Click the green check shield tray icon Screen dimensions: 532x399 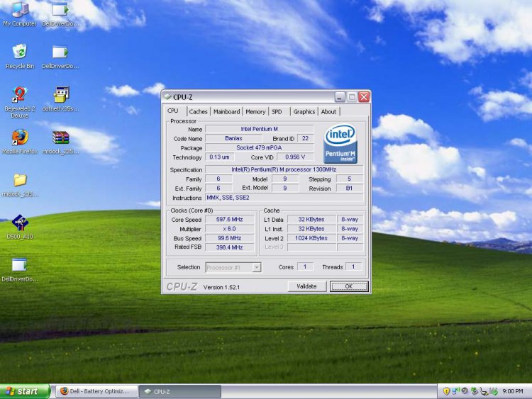tap(494, 391)
